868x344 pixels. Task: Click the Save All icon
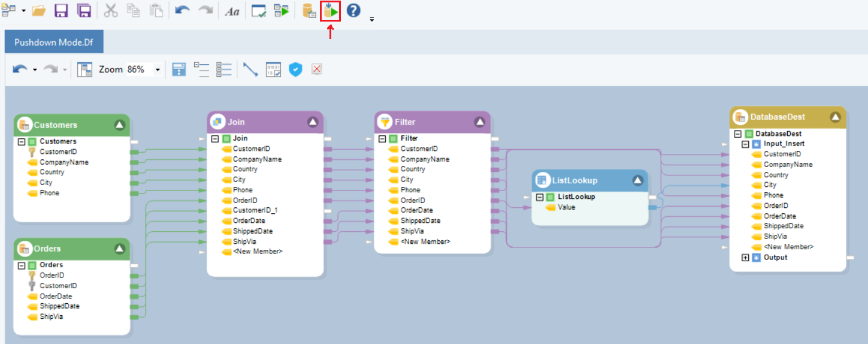(x=84, y=11)
